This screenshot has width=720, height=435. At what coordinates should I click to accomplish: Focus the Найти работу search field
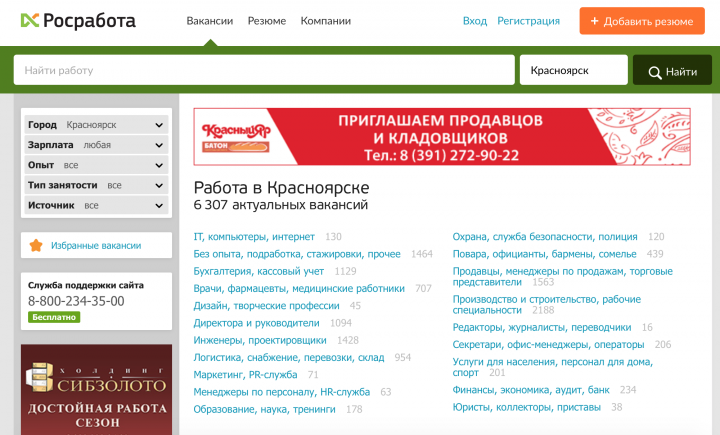click(x=264, y=70)
